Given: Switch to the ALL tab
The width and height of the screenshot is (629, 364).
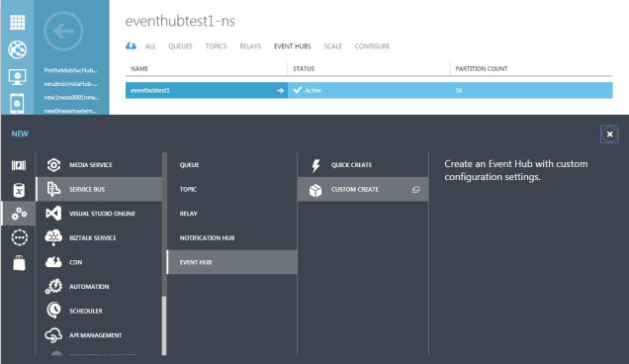Looking at the screenshot, I should tap(150, 46).
